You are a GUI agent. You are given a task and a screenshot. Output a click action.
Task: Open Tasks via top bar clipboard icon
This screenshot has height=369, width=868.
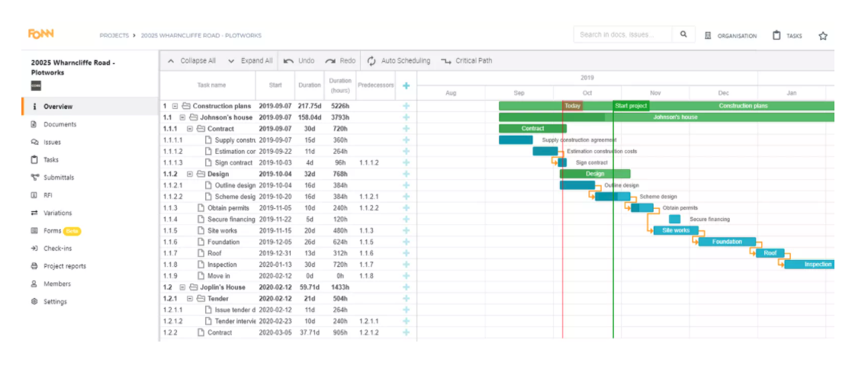tap(776, 35)
